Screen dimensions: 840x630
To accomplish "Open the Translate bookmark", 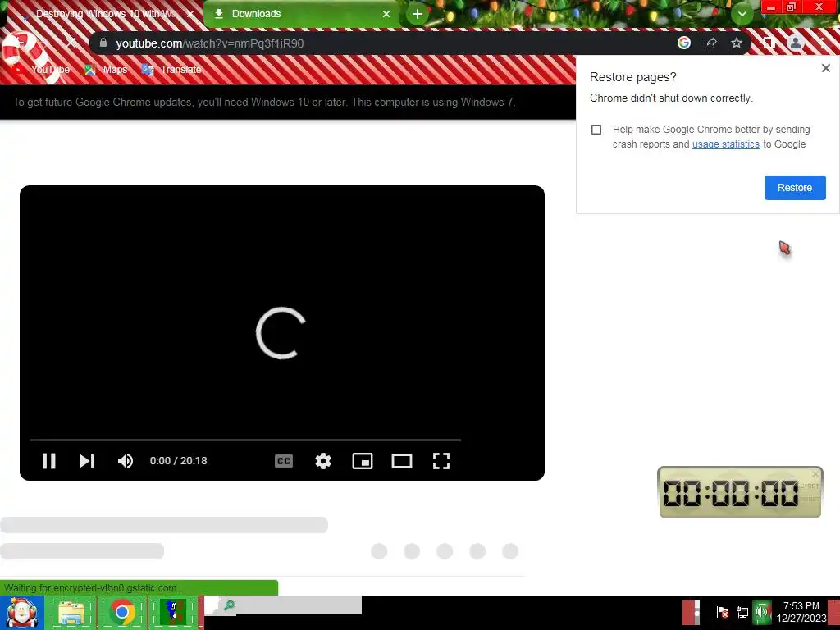I will pos(171,70).
